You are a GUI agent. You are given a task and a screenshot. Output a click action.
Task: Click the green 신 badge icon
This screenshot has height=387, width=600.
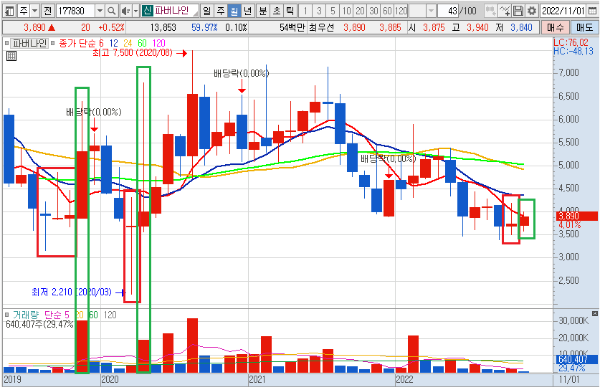(147, 10)
